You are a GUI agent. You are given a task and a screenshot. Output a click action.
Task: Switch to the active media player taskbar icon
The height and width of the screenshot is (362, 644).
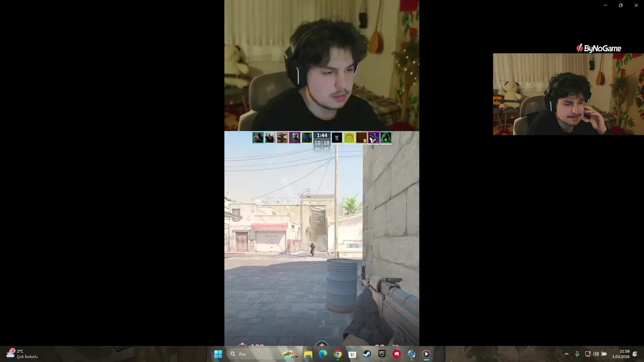pos(426,354)
